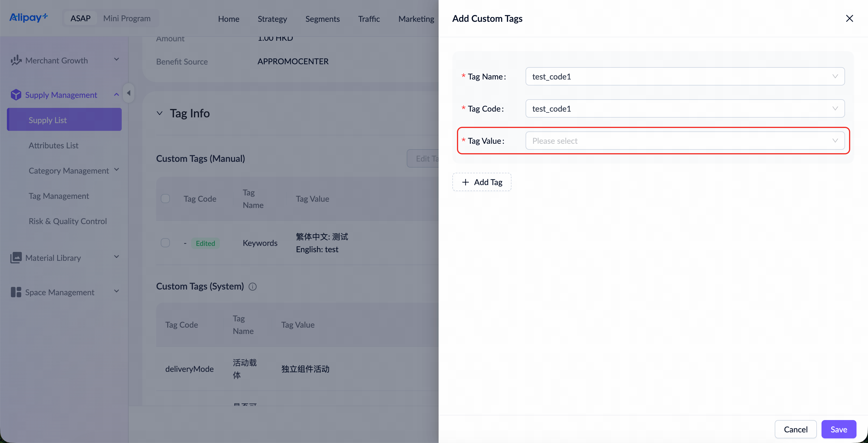Click the Alipay+ logo
Screen dimensions: 868x443
click(29, 18)
